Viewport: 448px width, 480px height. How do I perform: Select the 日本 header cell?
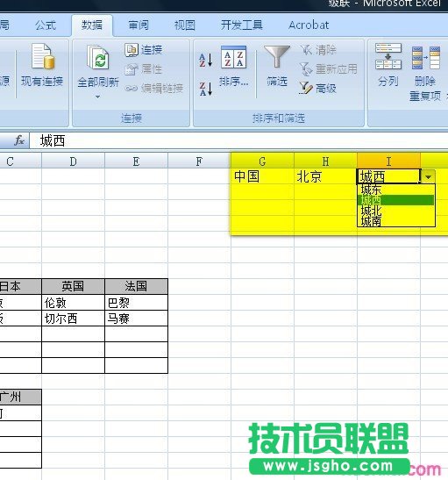click(20, 286)
